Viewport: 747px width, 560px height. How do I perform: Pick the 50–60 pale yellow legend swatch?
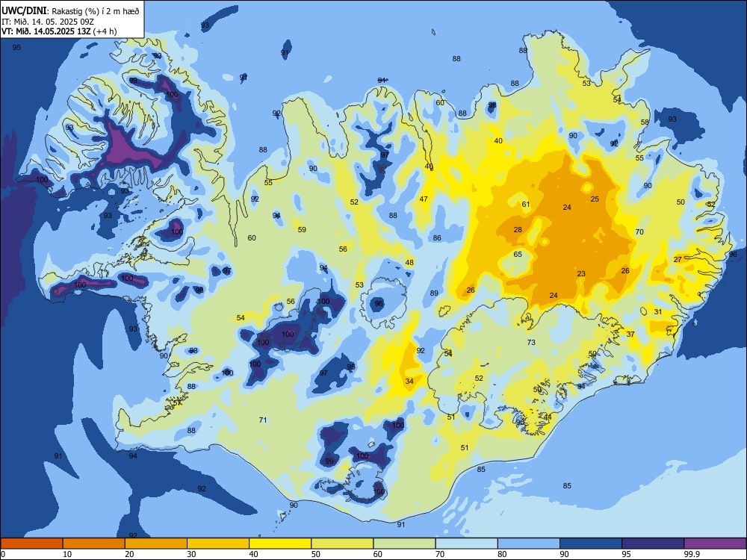pyautogui.click(x=342, y=544)
